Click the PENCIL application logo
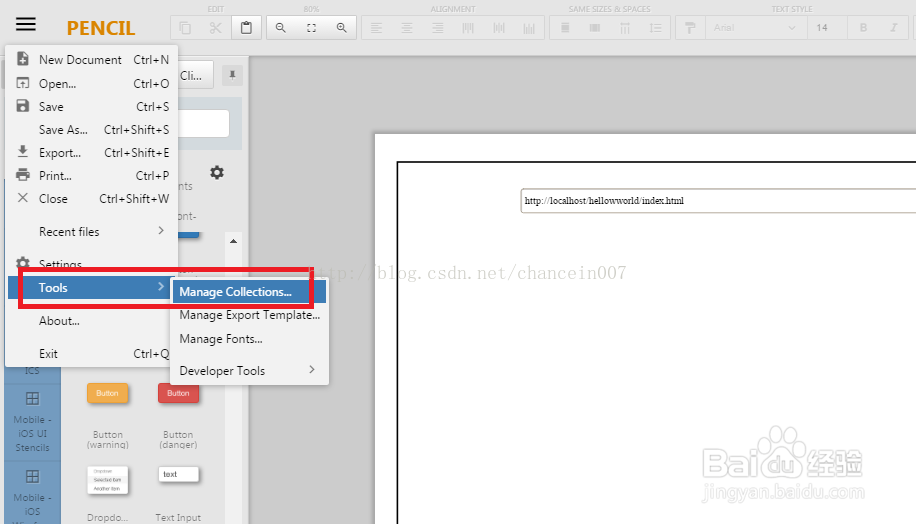This screenshot has width=916, height=524. coord(100,28)
